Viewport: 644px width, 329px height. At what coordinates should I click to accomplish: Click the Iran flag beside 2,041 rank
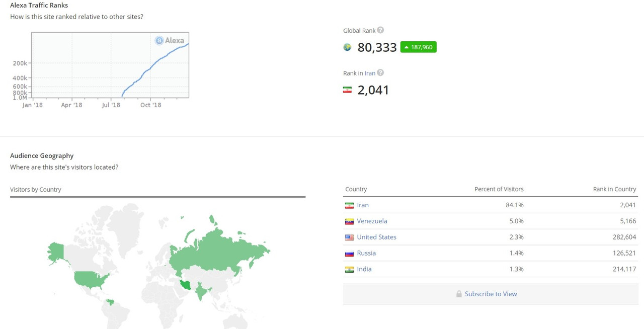[347, 90]
